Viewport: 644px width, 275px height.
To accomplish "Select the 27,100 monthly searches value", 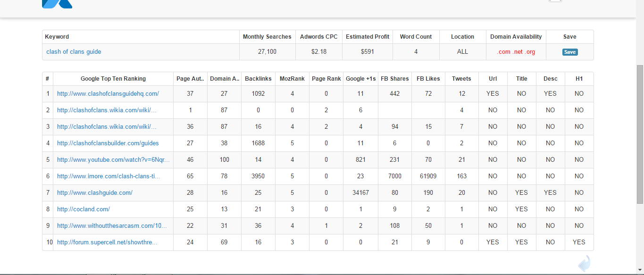I will pyautogui.click(x=267, y=52).
